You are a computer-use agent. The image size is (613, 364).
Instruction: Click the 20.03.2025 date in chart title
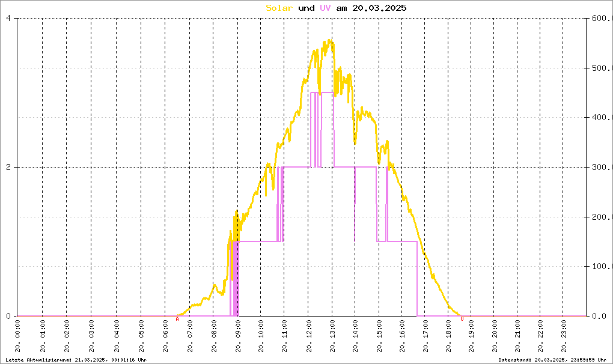click(x=379, y=8)
